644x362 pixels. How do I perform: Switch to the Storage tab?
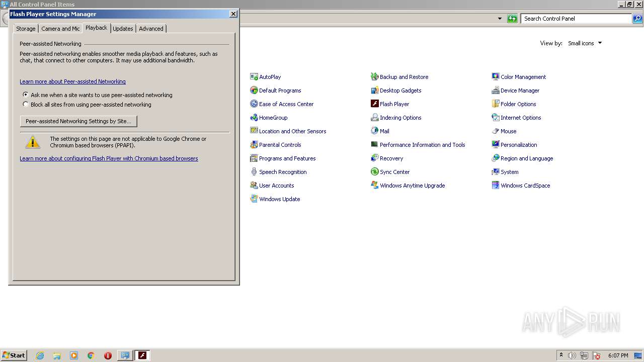tap(26, 29)
